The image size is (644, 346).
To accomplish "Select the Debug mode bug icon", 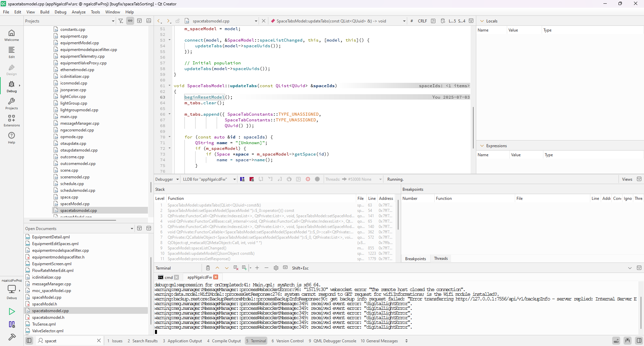I will pyautogui.click(x=11, y=86).
